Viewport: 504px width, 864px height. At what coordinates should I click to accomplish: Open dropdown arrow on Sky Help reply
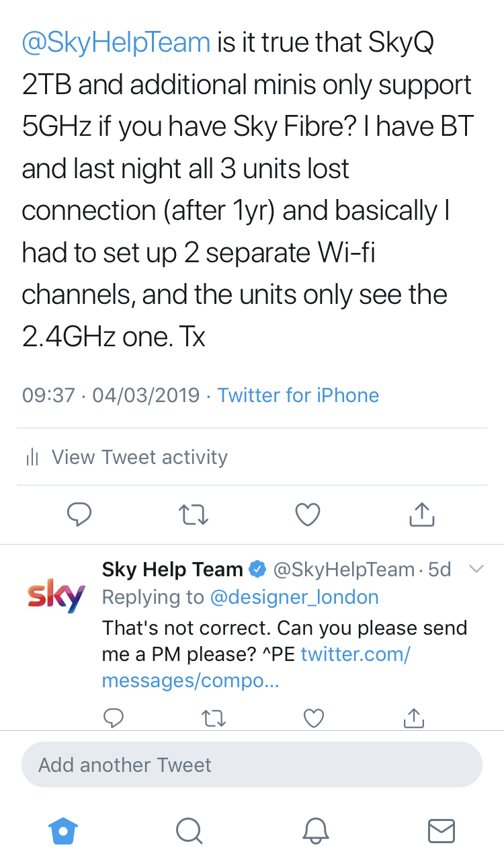[476, 570]
